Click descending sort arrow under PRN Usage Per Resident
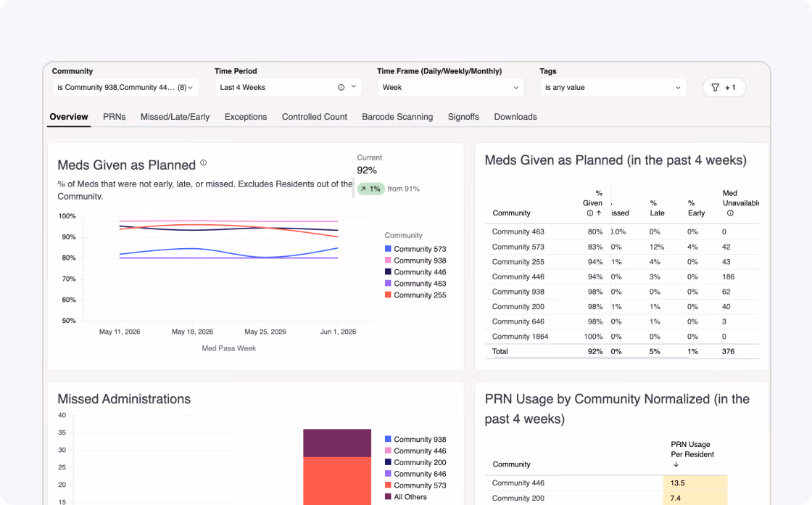 (x=676, y=464)
